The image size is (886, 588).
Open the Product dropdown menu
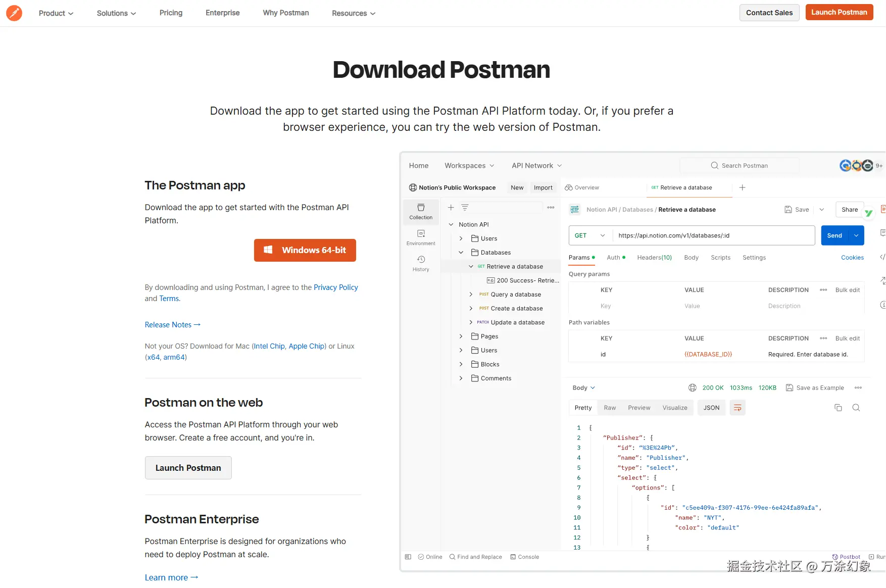(x=56, y=13)
